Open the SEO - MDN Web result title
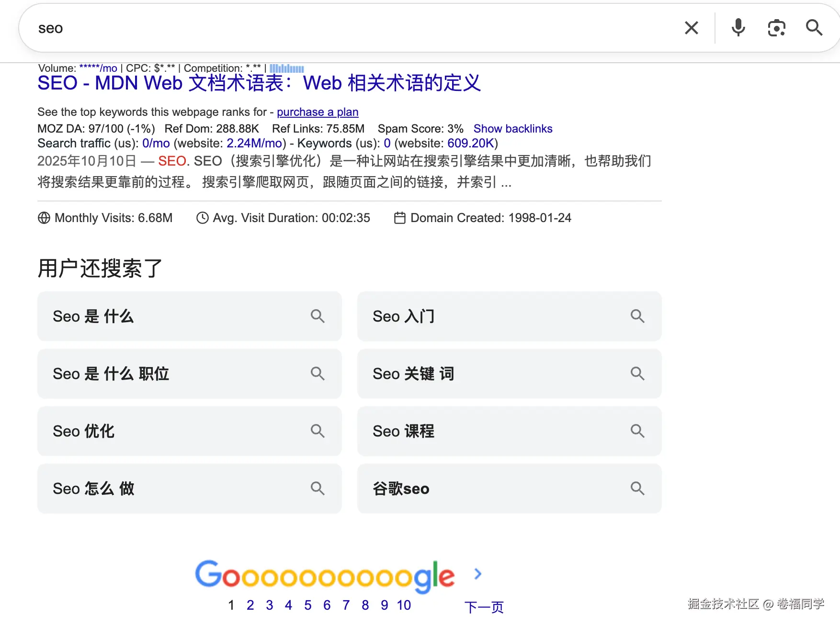 (x=259, y=83)
